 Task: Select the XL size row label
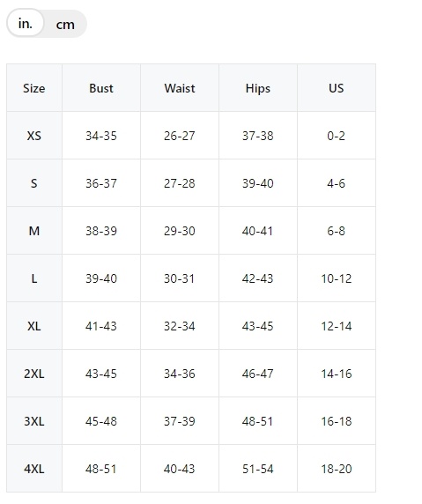pos(34,326)
